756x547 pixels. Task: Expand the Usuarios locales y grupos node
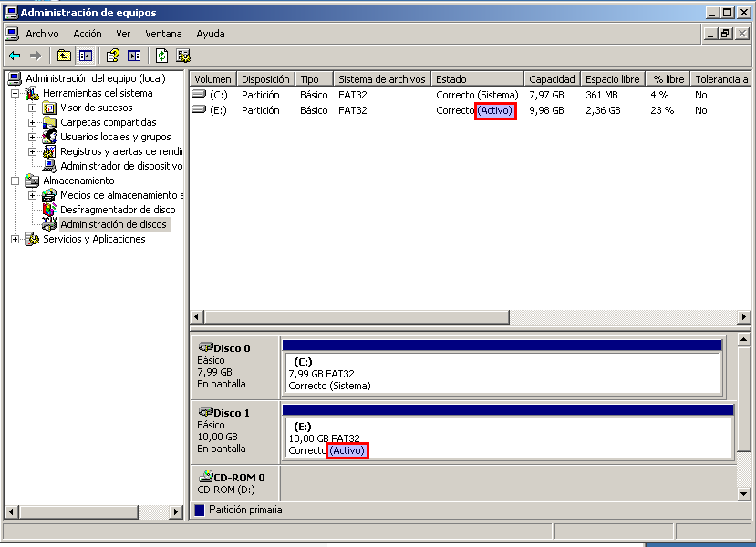click(x=33, y=137)
